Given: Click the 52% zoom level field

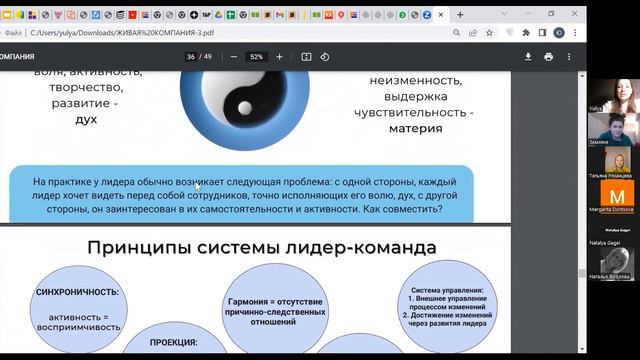Looking at the screenshot, I should coord(256,57).
